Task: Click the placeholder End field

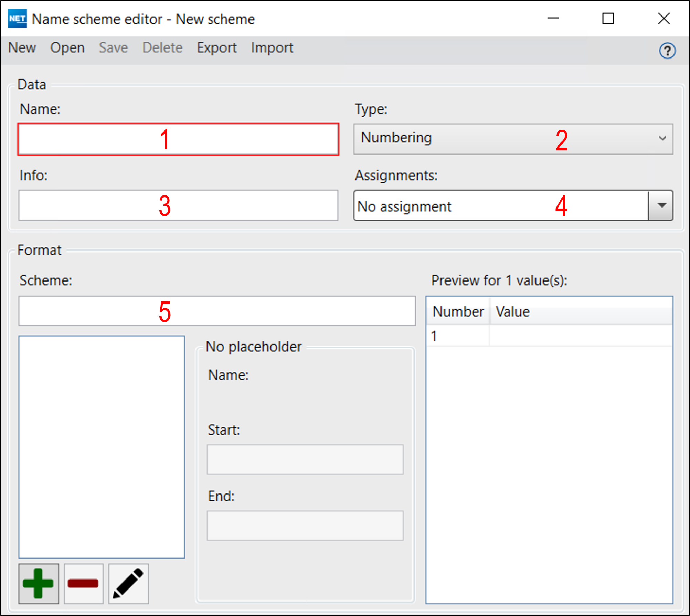Action: 305,525
